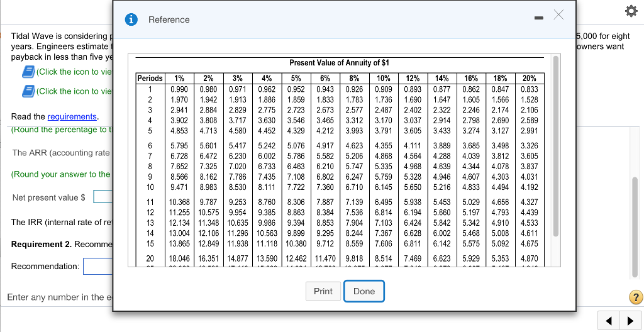Click the main page scrollbar thumb
The height and width of the screenshot is (332, 644).
pos(635,228)
